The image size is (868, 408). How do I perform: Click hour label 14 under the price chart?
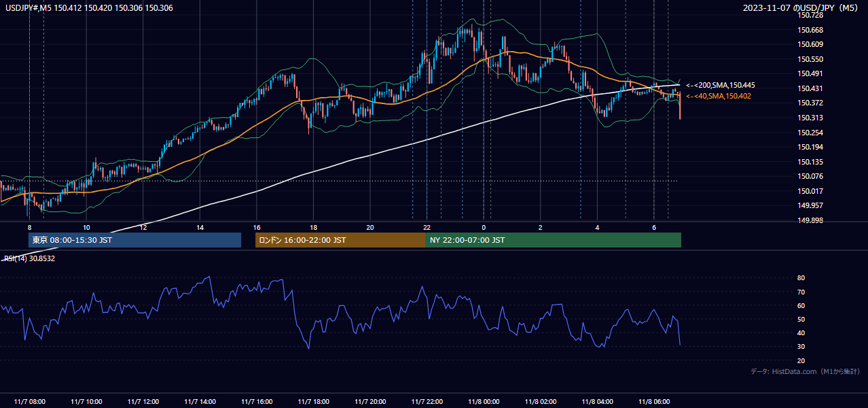pos(200,227)
